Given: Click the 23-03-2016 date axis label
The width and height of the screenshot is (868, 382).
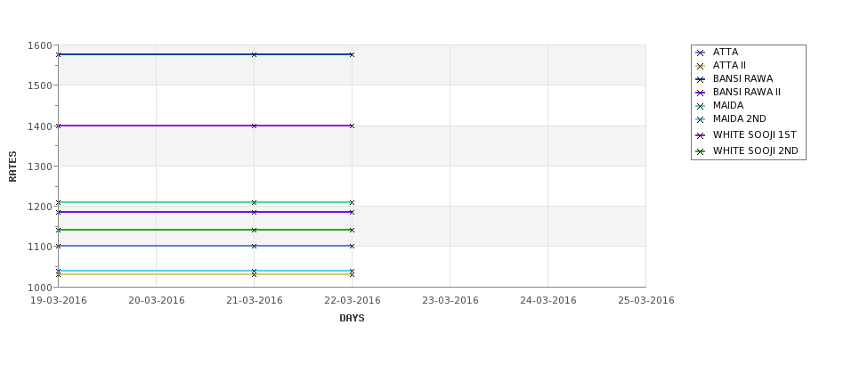Looking at the screenshot, I should point(450,301).
